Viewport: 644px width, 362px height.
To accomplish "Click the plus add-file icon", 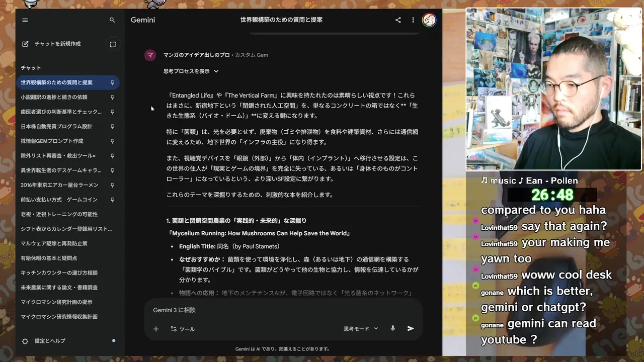I will (x=156, y=329).
